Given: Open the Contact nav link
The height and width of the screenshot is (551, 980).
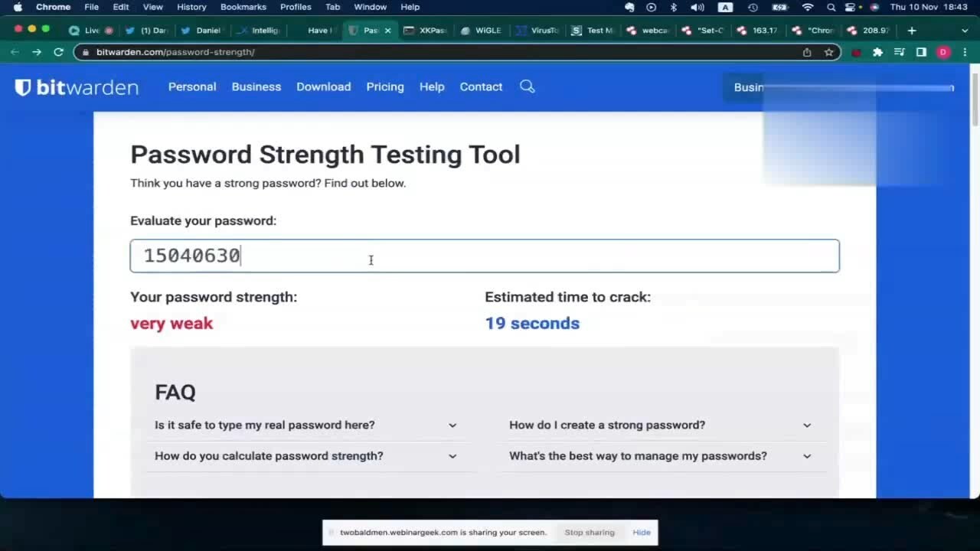Looking at the screenshot, I should 481,86.
